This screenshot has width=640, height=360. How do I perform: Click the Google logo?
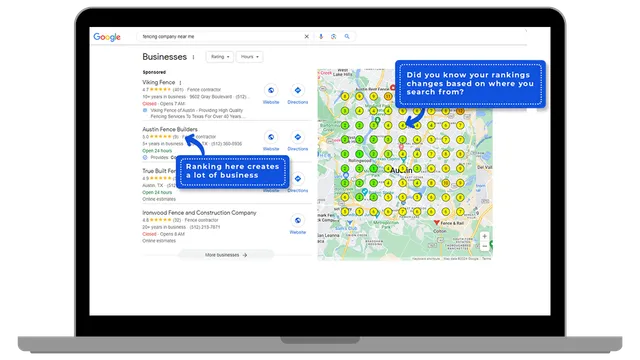point(107,37)
